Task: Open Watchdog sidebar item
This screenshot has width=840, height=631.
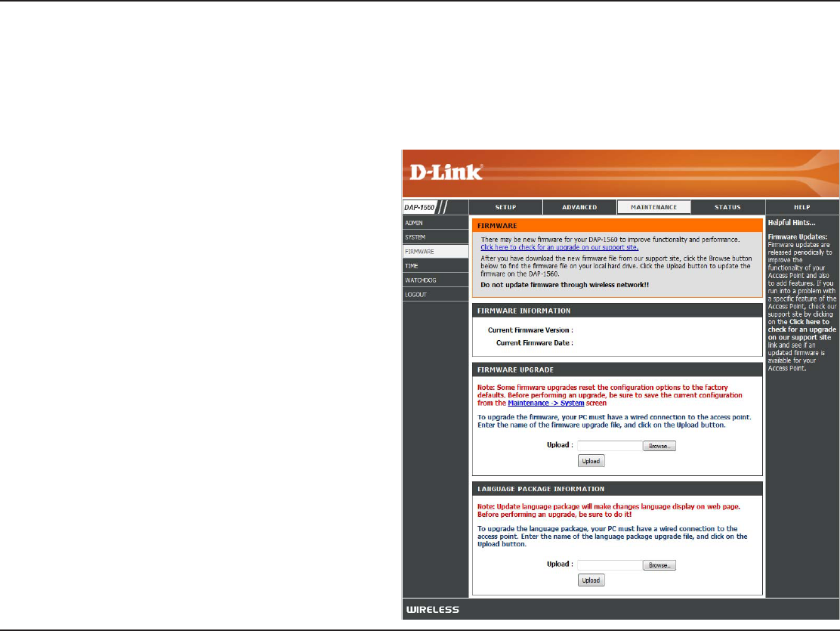Action: tap(435, 280)
